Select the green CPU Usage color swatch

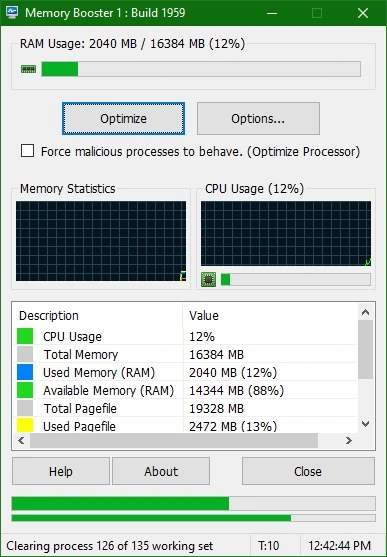[x=25, y=336]
